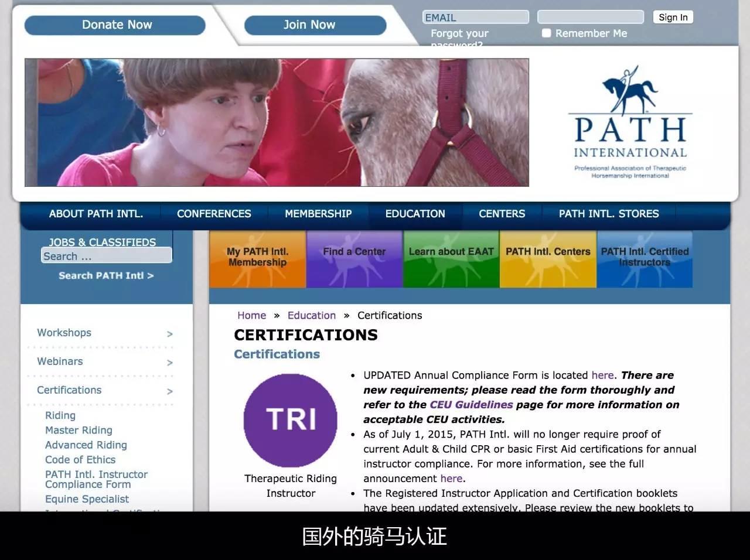
Task: Expand the Workshops sidebar arrow
Action: click(x=170, y=334)
